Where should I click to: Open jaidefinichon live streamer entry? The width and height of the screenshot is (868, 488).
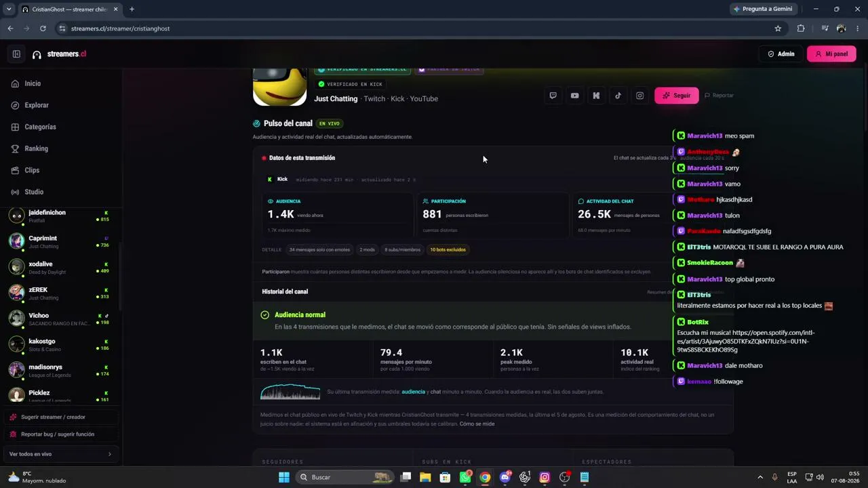pos(60,216)
